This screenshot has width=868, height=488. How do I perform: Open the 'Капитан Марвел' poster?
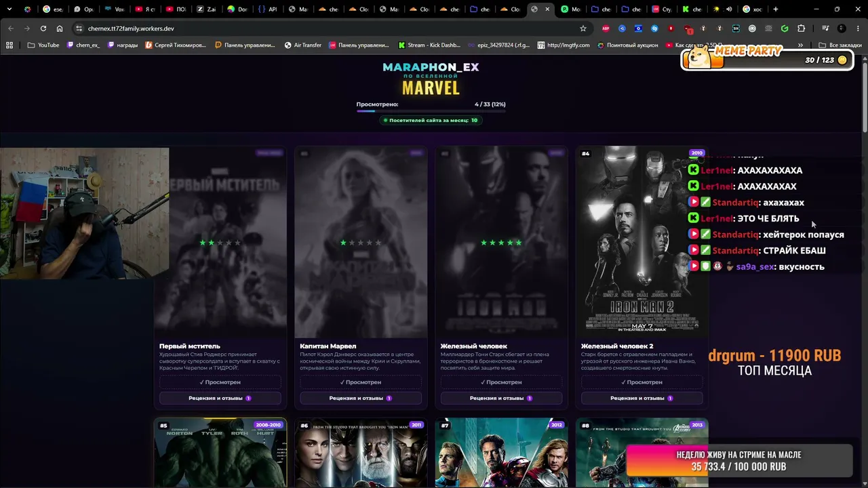tap(361, 242)
